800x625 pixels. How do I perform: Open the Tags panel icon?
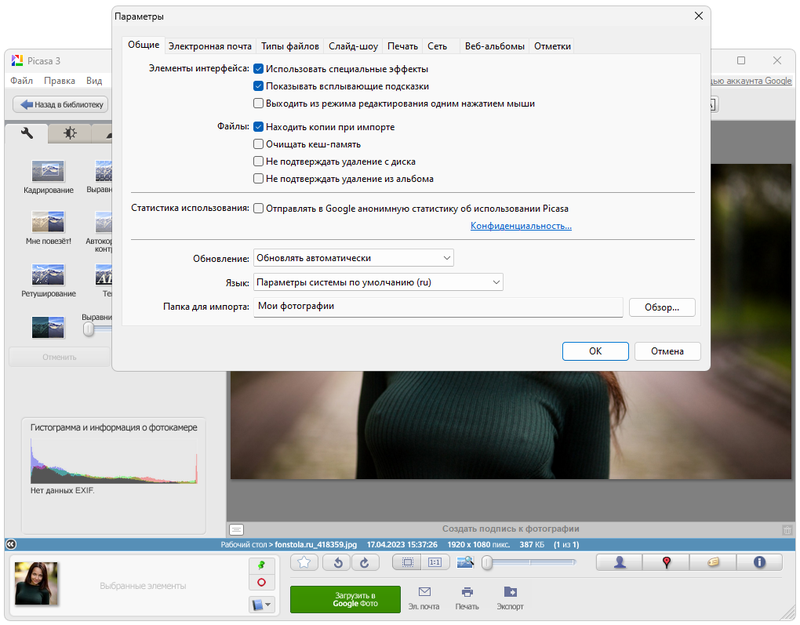(713, 562)
